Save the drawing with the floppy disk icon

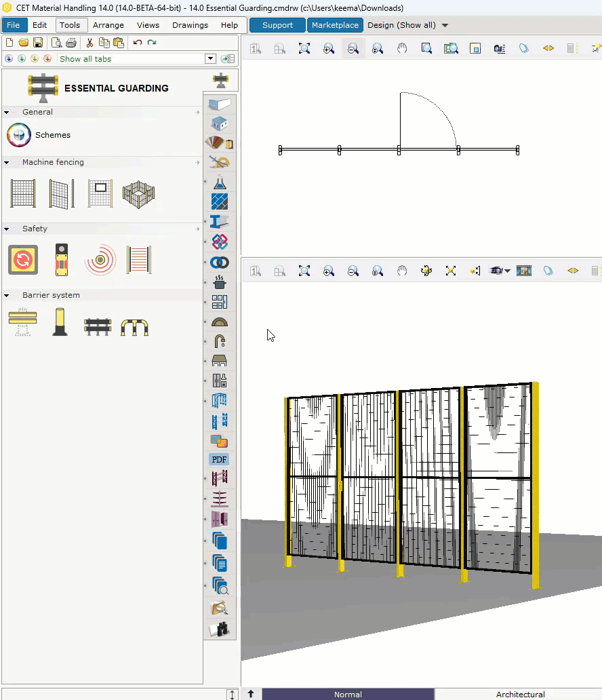[x=38, y=43]
